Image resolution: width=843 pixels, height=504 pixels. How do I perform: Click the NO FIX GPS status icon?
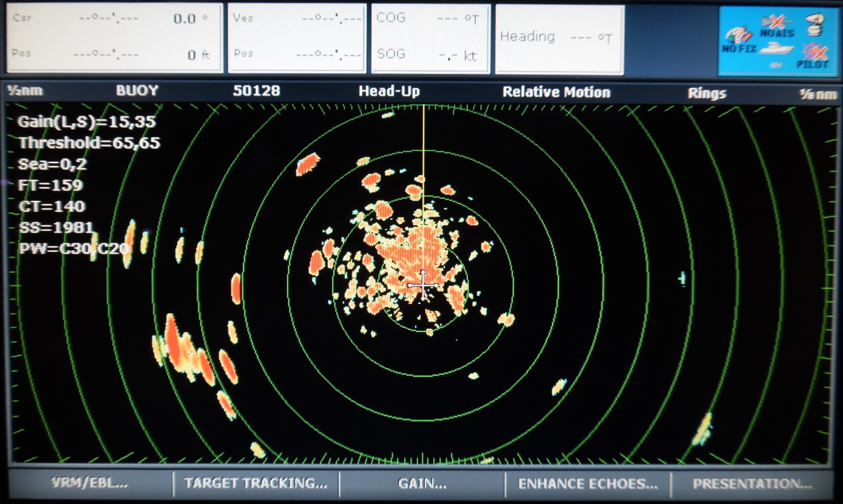point(738,40)
